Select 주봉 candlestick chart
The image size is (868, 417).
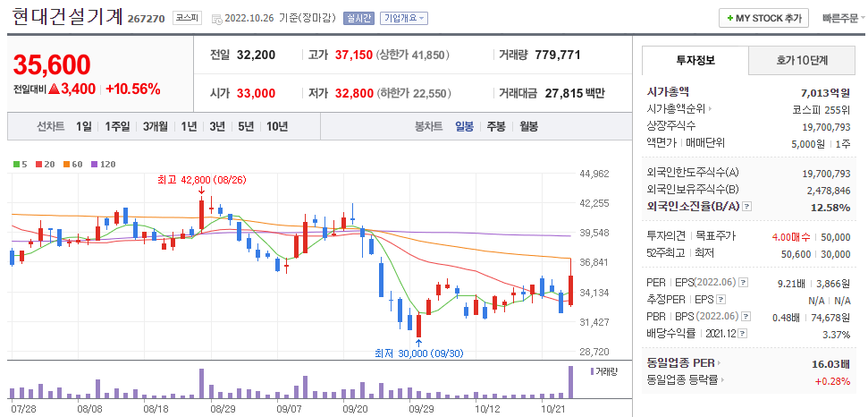(x=496, y=126)
